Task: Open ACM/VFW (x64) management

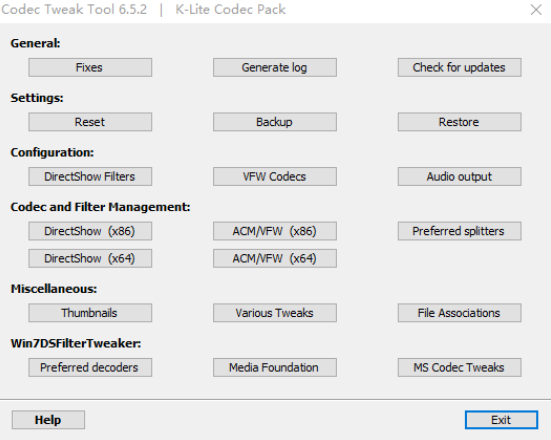Action: 275,258
